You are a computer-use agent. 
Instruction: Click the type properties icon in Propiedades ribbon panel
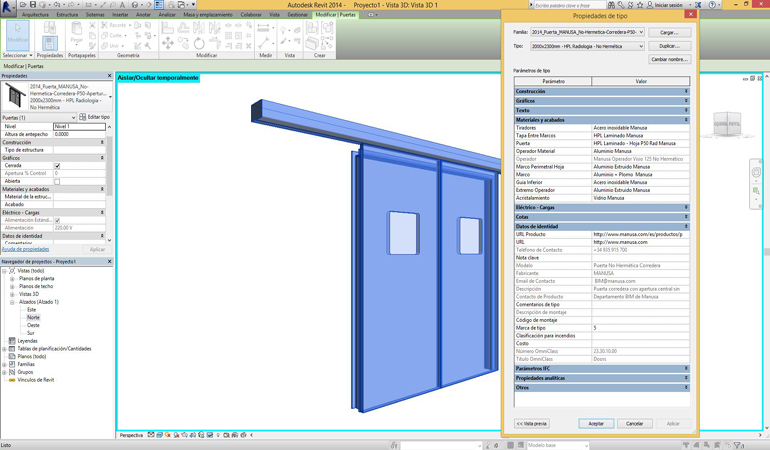tap(50, 27)
